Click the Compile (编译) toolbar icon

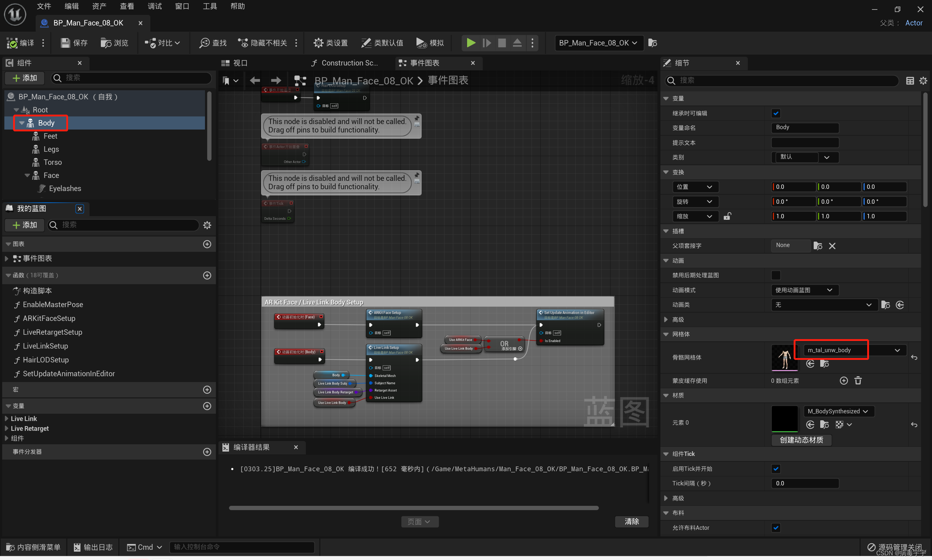pyautogui.click(x=12, y=43)
